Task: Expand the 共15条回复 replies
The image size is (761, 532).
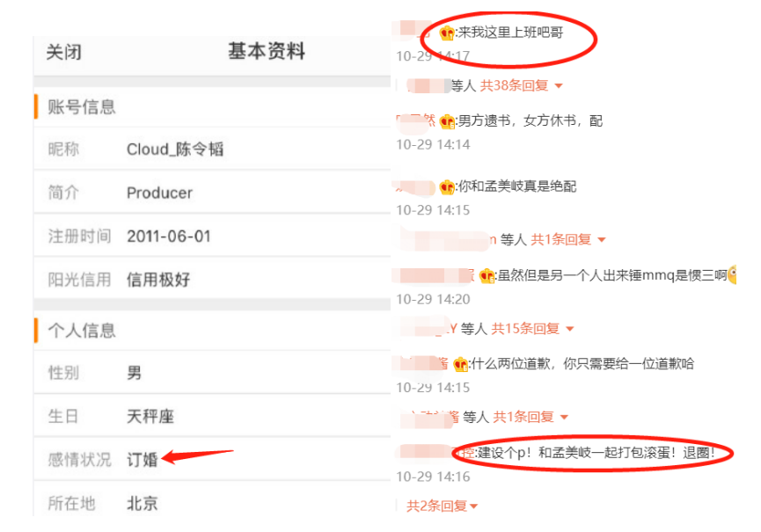Action: pyautogui.click(x=532, y=329)
